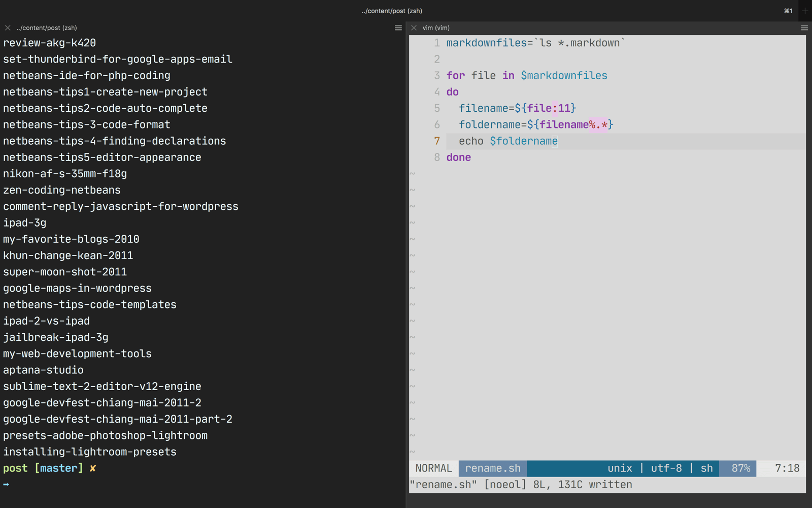Screen dimensions: 812x508
Task: Click netbeans-tips-4-finding-declarations output line
Action: tap(115, 141)
